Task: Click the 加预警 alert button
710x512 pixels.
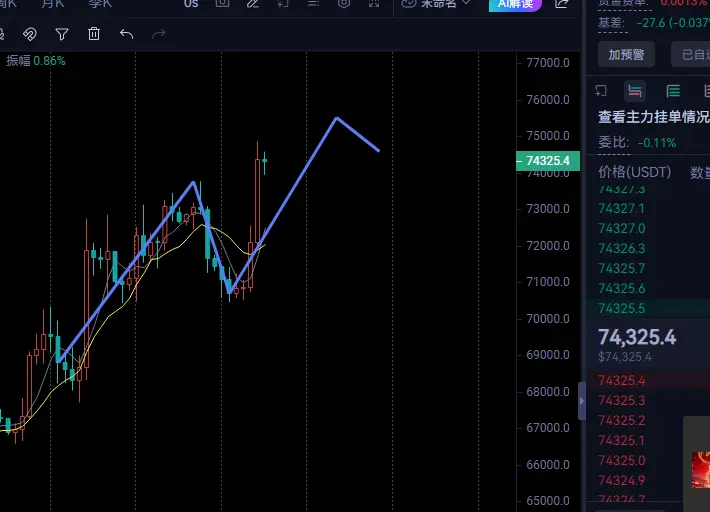Action: [626, 55]
